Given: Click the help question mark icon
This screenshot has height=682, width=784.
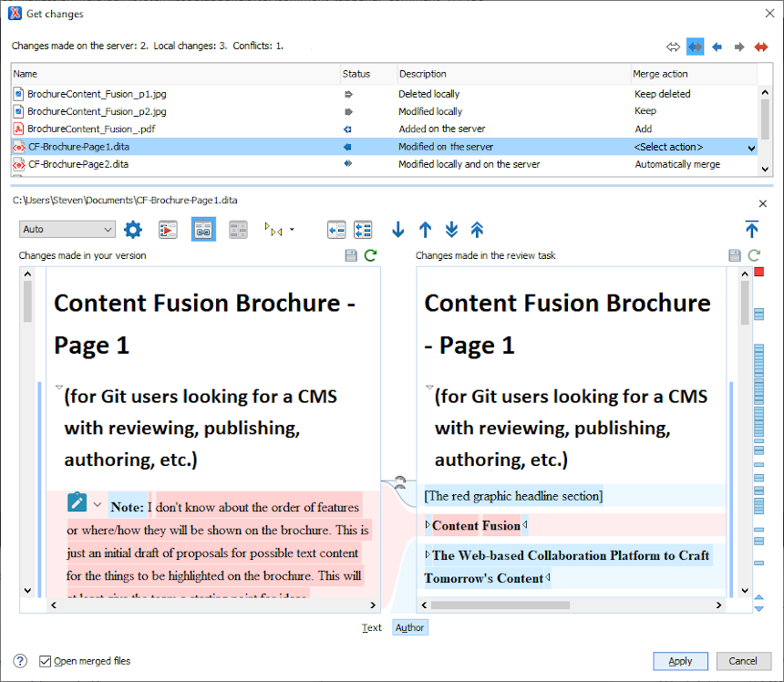Looking at the screenshot, I should tap(20, 661).
